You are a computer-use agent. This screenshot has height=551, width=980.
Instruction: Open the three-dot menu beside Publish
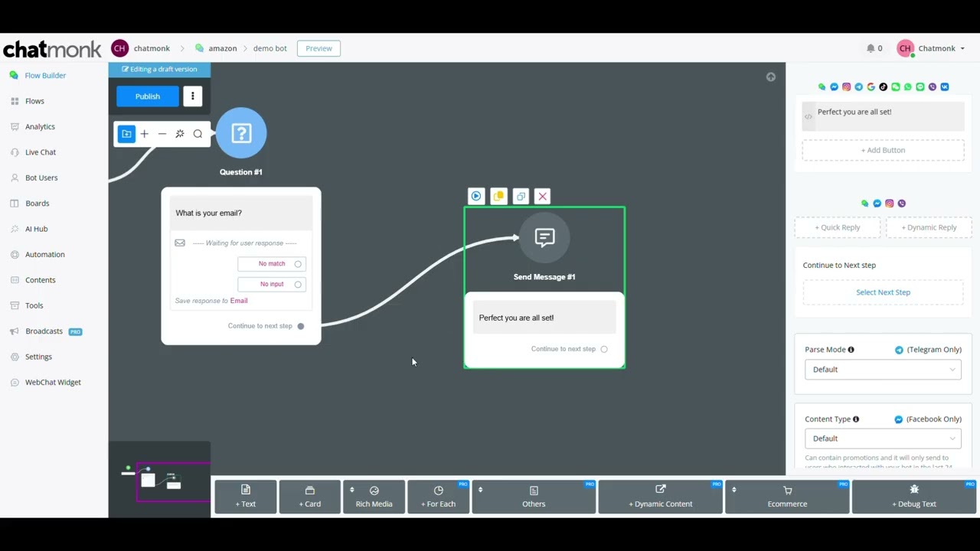193,96
